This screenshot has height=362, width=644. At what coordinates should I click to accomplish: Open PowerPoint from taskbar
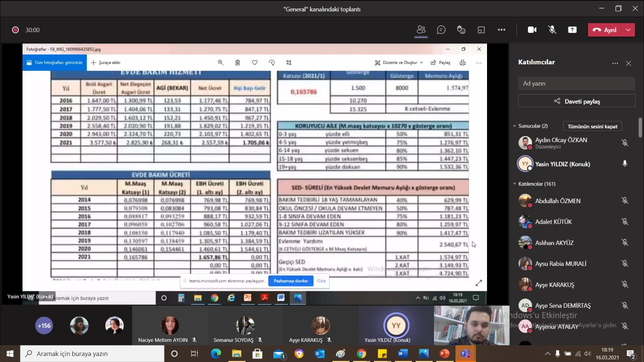click(x=444, y=354)
